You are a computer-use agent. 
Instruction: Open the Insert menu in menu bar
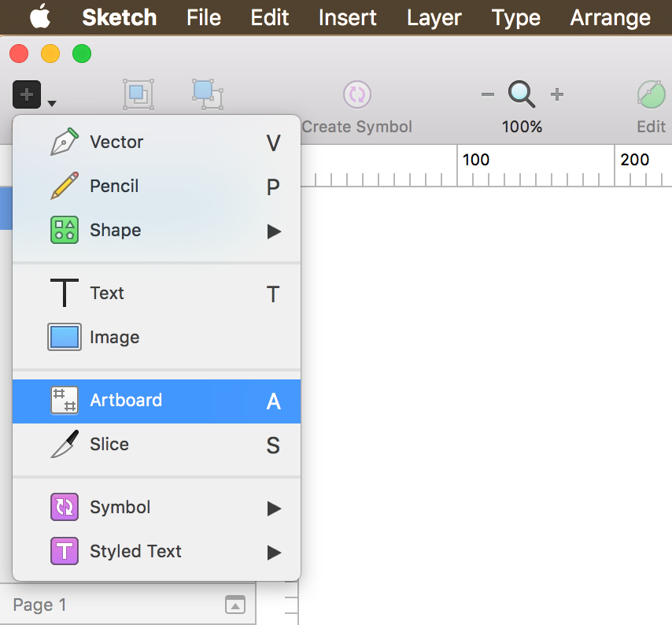(x=348, y=17)
